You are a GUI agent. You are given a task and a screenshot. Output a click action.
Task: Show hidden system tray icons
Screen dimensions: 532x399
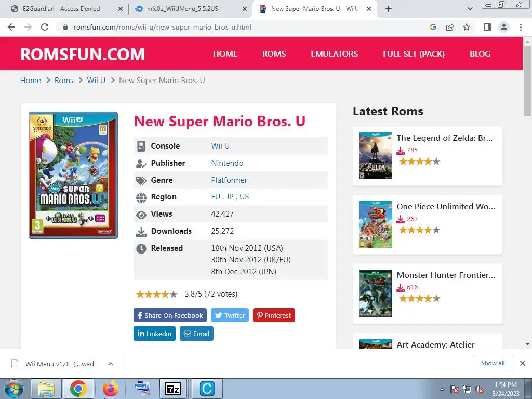tap(442, 390)
